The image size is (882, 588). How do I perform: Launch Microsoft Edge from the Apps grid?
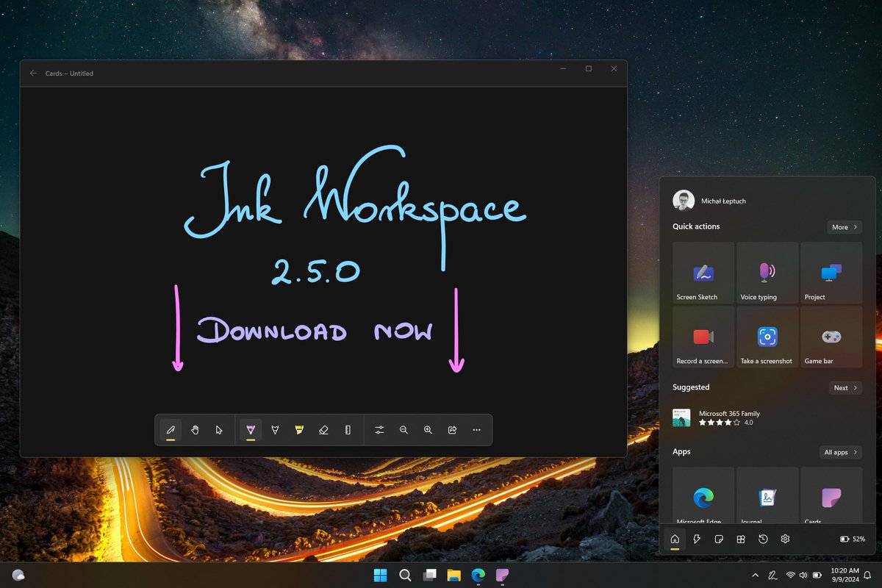point(703,496)
